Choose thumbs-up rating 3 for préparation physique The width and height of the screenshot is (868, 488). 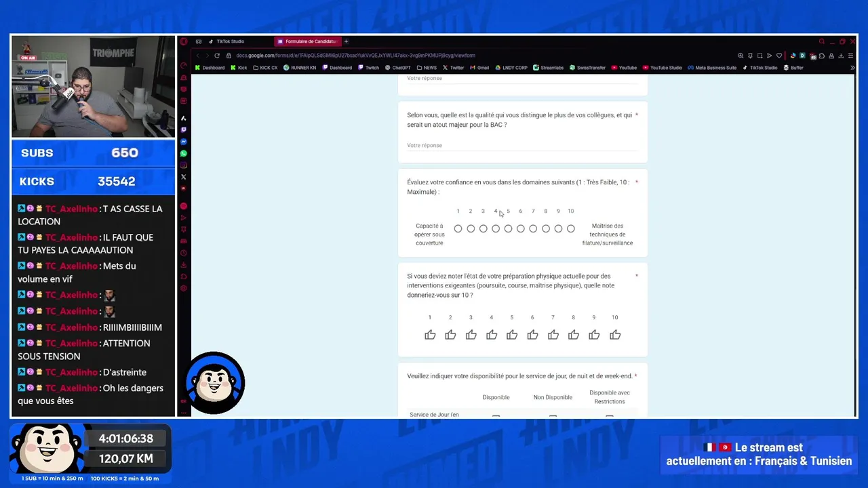[471, 335]
